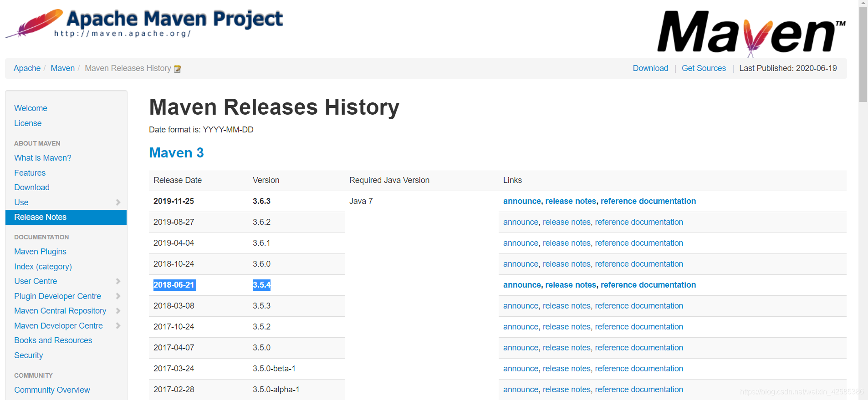The image size is (868, 400).
Task: Click the page's vertical scrollbar thumb
Action: [863, 55]
